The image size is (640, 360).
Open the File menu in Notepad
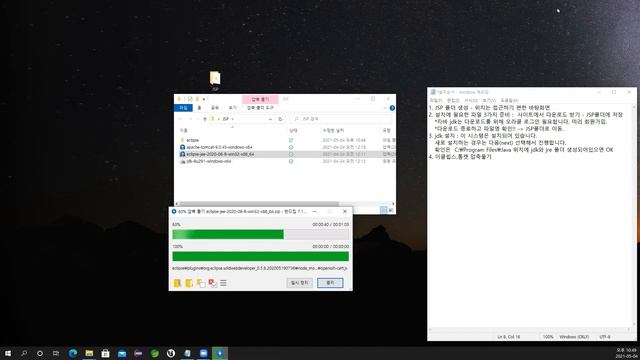(436, 100)
